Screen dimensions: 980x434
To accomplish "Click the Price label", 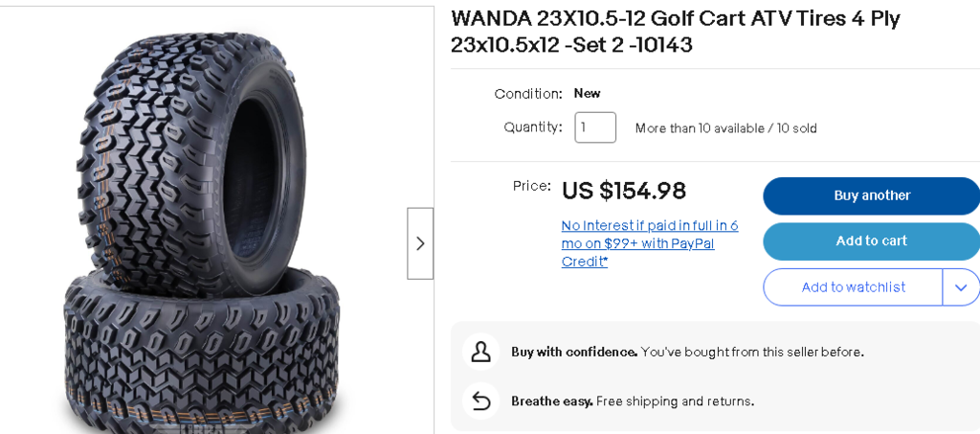I will pyautogui.click(x=532, y=186).
